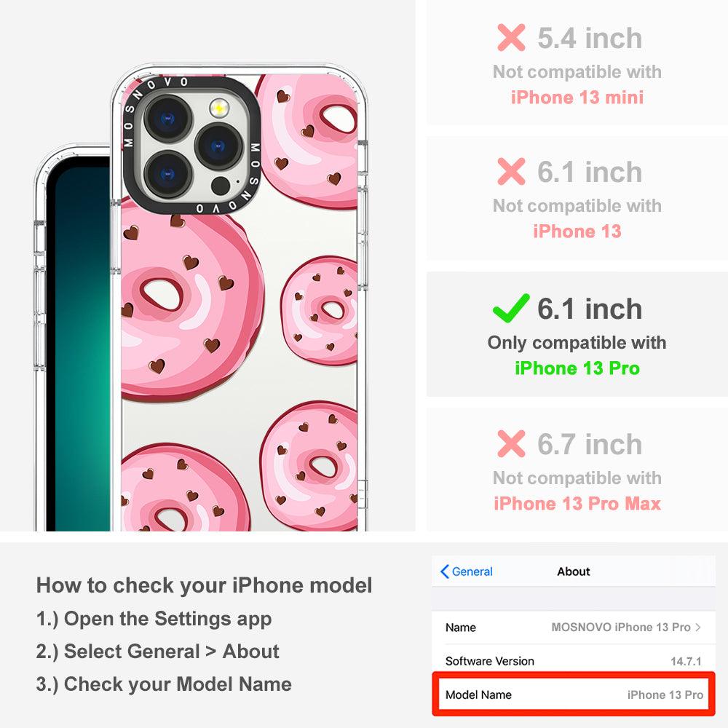
Task: Click the red X beside 6.7 inch
Action: [511, 443]
